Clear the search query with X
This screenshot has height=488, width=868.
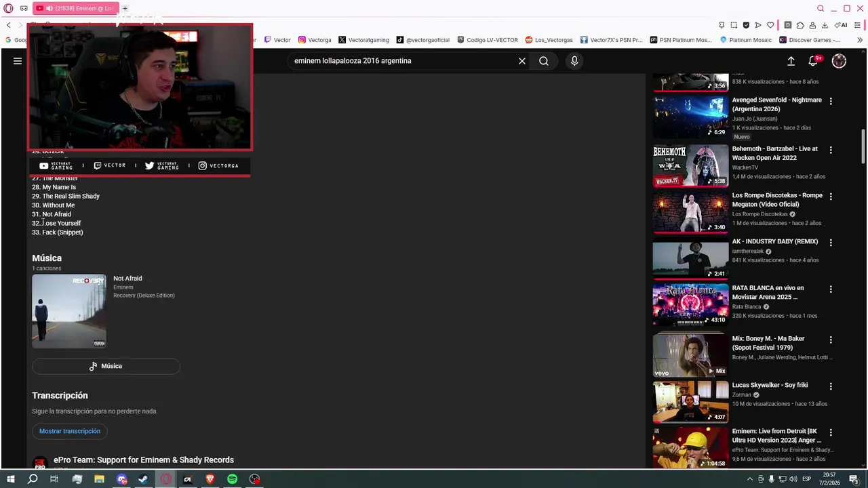(x=522, y=61)
